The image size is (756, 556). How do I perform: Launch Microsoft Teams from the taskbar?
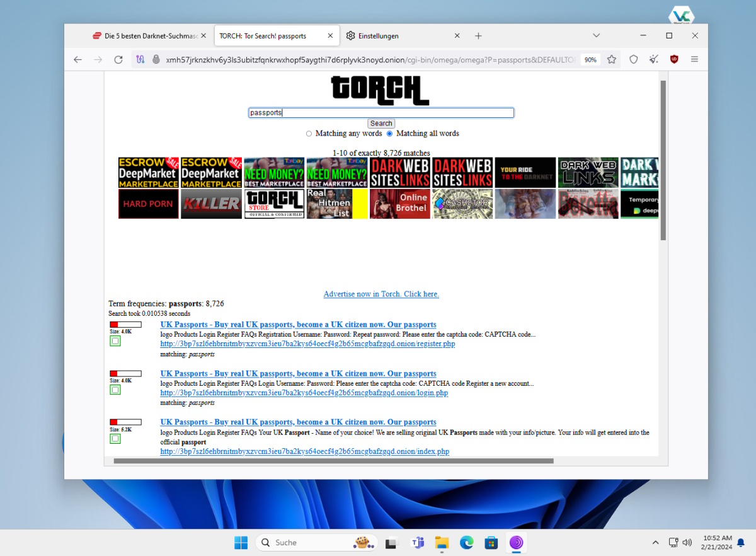(417, 542)
